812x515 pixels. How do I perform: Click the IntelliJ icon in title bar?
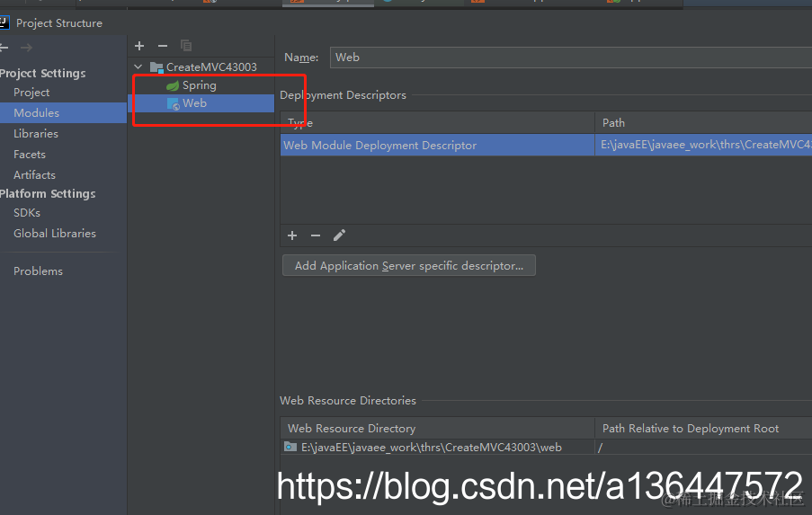[4, 22]
